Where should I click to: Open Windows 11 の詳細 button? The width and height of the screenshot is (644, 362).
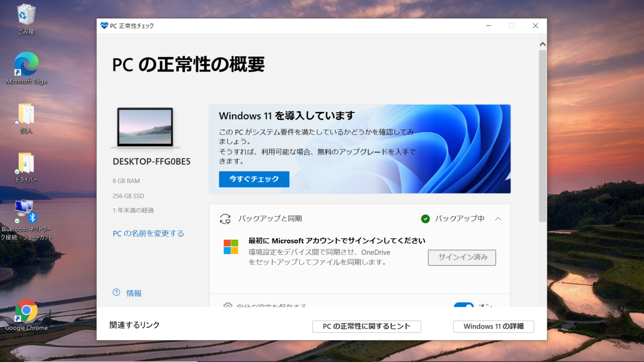click(494, 327)
